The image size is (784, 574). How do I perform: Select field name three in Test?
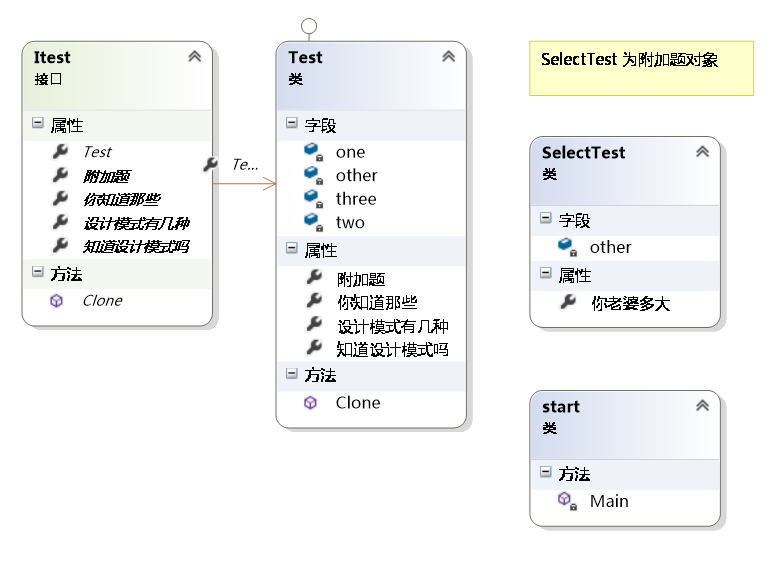[x=356, y=199]
